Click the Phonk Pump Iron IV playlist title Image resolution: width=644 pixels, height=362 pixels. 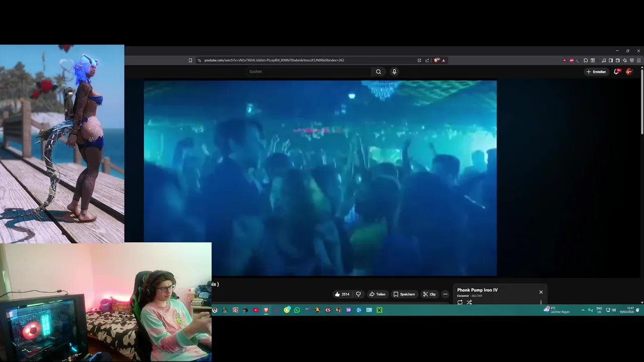click(x=477, y=290)
